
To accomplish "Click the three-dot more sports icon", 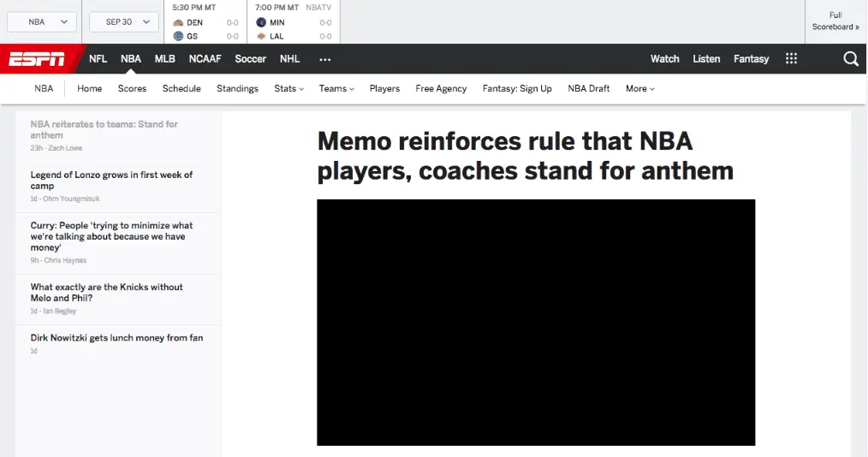I will pos(324,59).
